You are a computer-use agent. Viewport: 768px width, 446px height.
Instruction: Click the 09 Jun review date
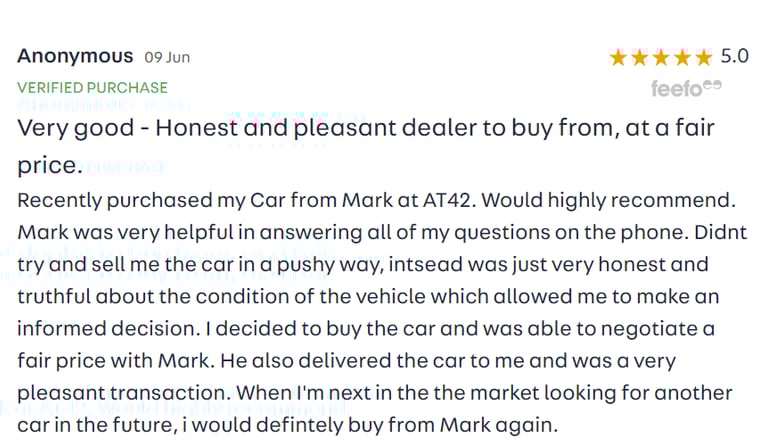coord(167,57)
